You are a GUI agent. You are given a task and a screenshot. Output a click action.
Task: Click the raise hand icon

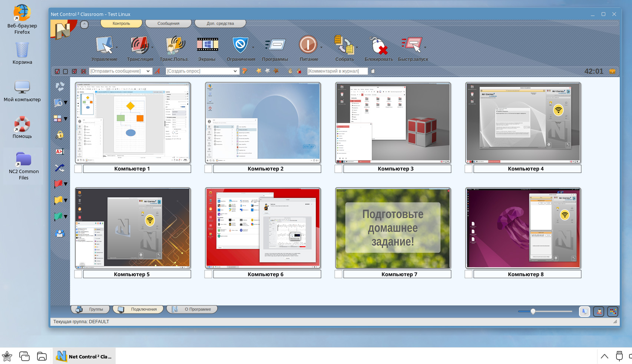291,71
